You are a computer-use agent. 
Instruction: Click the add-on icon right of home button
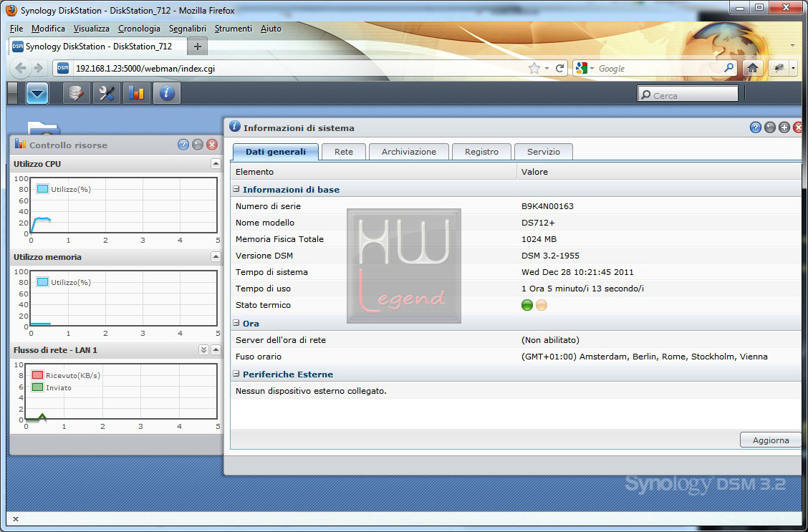tap(779, 68)
